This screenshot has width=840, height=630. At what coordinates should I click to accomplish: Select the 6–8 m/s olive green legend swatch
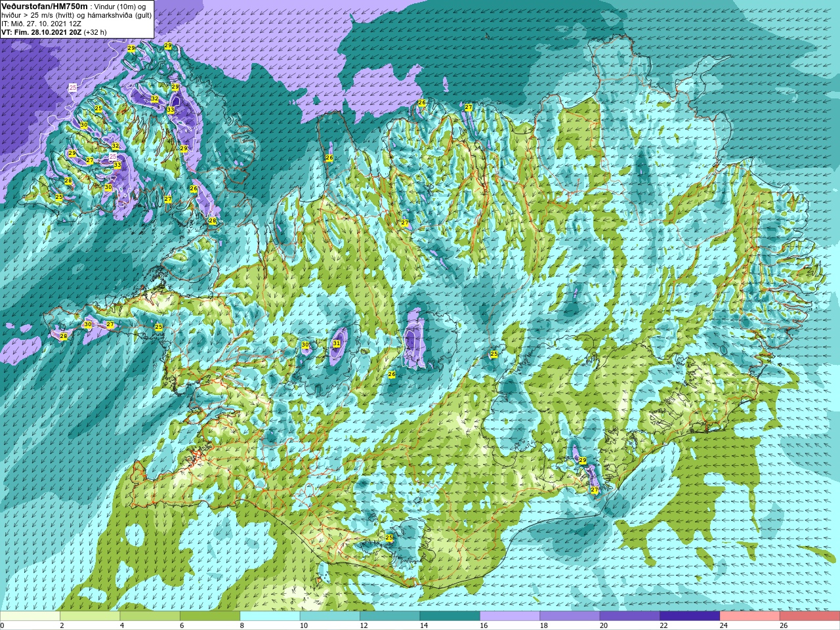click(x=210, y=616)
